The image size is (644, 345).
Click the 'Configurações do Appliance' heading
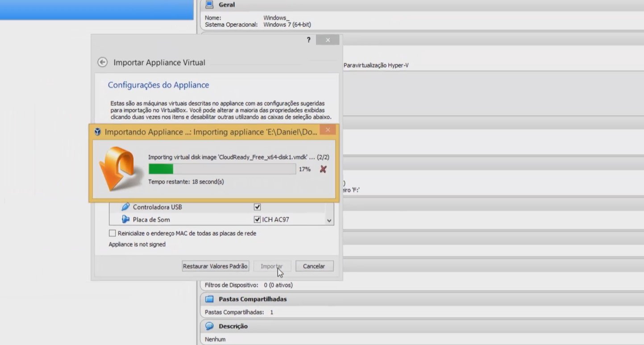coord(158,85)
